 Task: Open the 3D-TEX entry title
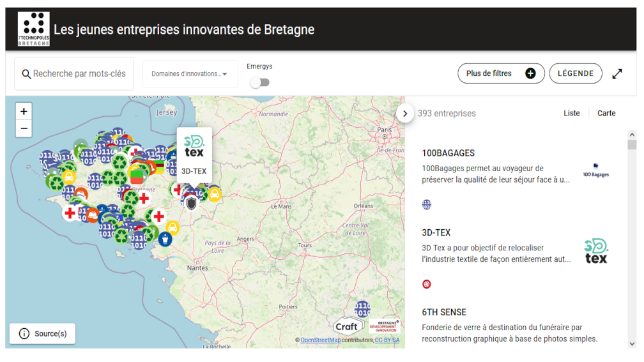click(x=436, y=232)
